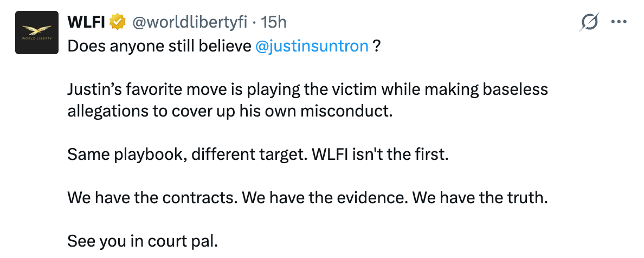Click the WLFI display name
This screenshot has width=644, height=258.
pos(86,22)
